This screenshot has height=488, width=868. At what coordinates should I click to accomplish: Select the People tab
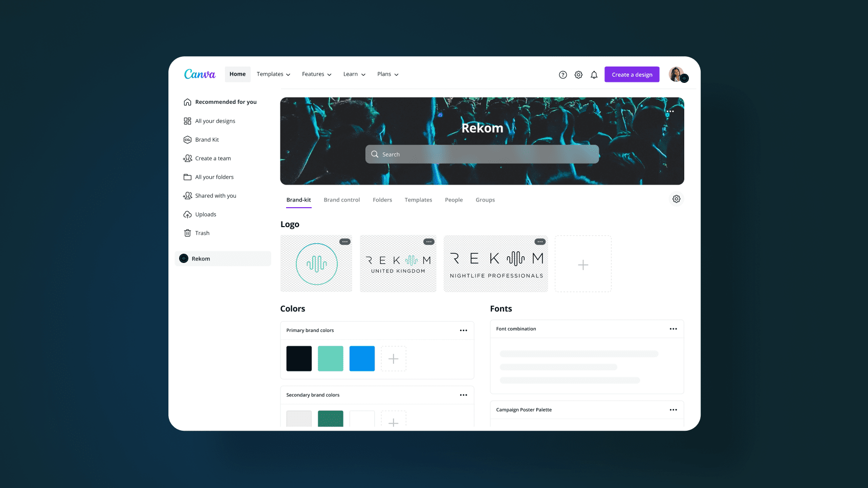pos(453,200)
